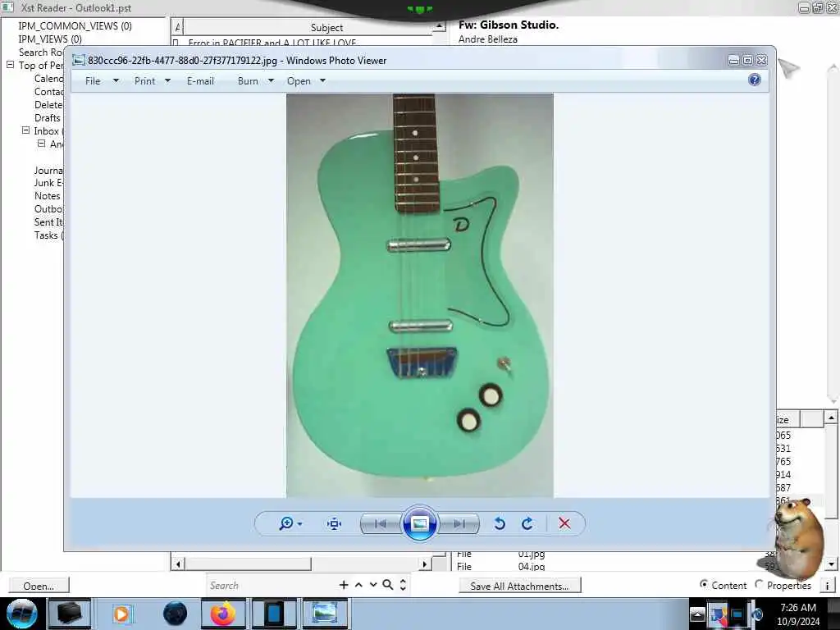Click the search magnifier icon in Xst Reader
Screen dimensions: 840x630
[x=388, y=585]
